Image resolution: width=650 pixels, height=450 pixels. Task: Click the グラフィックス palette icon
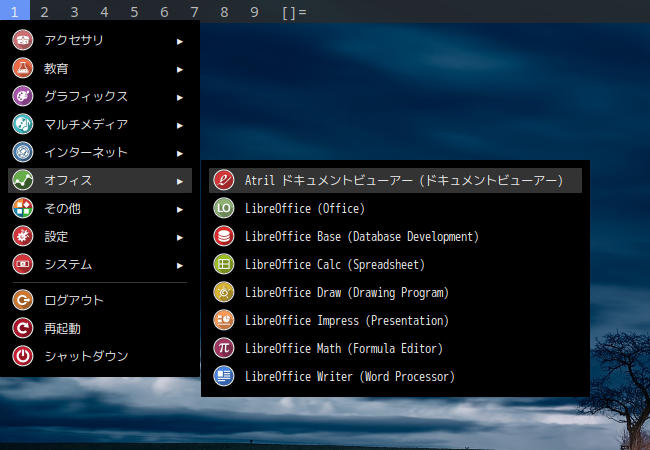(22, 96)
